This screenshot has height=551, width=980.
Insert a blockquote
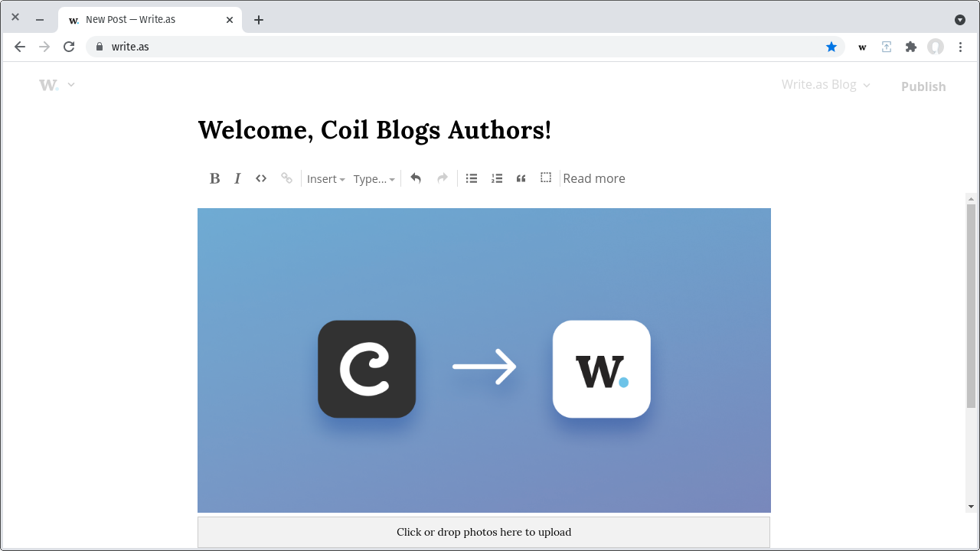point(521,178)
